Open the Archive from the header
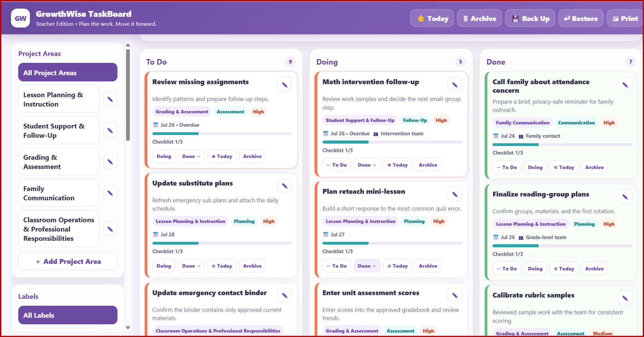This screenshot has width=644, height=337. point(479,18)
